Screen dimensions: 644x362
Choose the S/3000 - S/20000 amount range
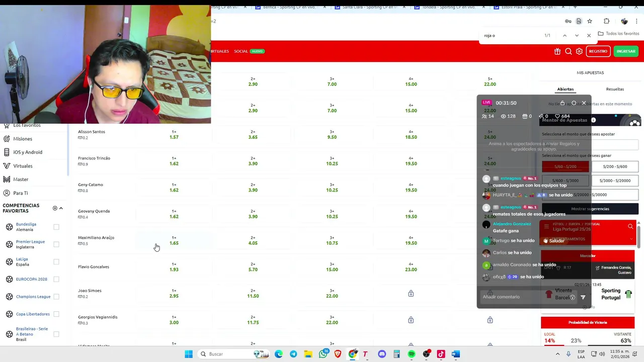coord(615,180)
